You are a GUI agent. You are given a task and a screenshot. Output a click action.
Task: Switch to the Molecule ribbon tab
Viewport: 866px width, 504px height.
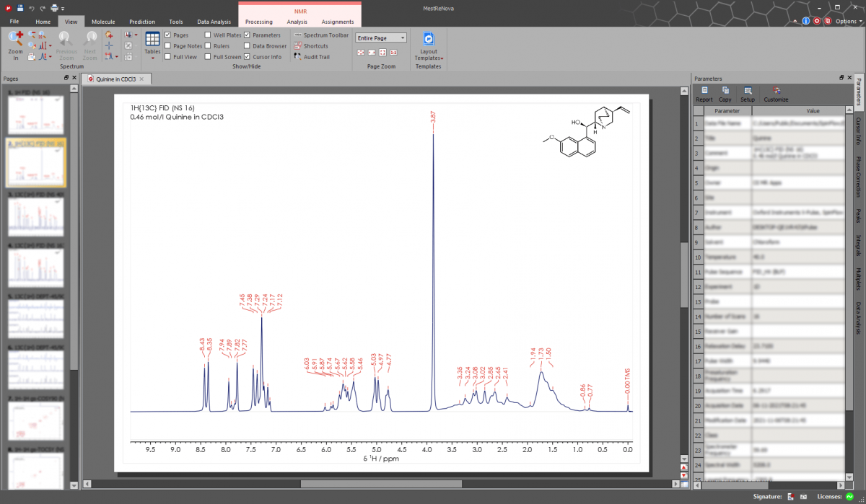[103, 22]
